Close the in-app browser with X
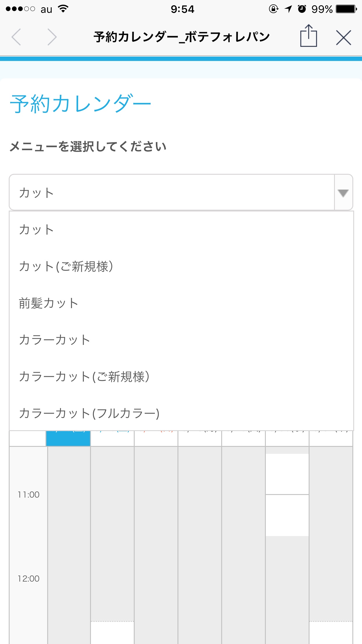 click(x=343, y=37)
